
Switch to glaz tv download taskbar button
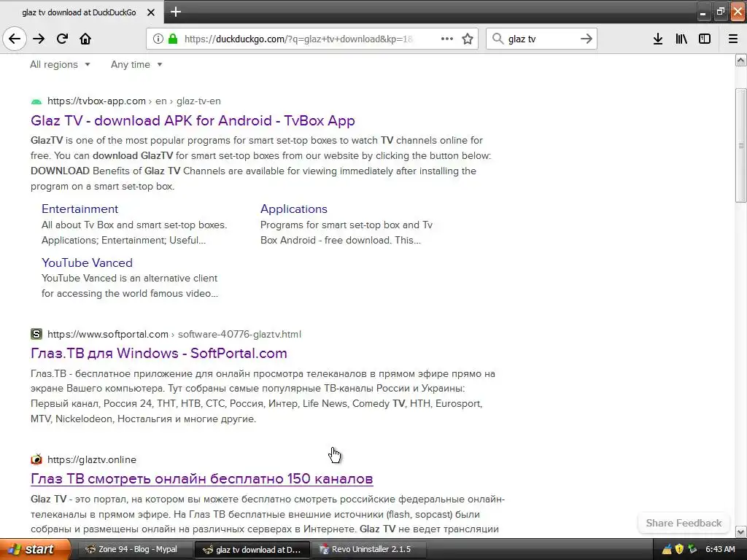(x=252, y=549)
